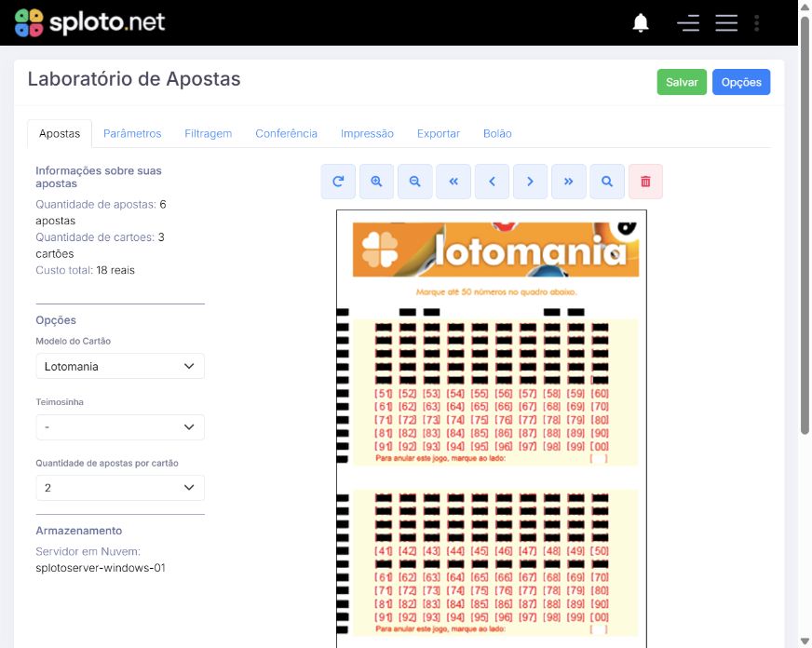Open the hamburger menu icon

click(726, 22)
